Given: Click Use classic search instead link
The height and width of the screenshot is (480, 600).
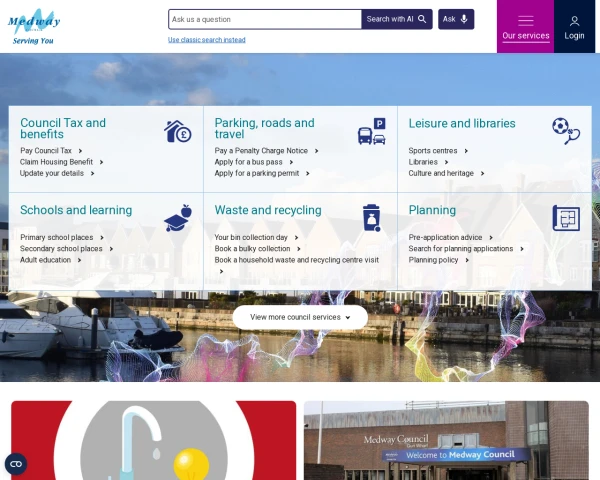Looking at the screenshot, I should point(207,40).
